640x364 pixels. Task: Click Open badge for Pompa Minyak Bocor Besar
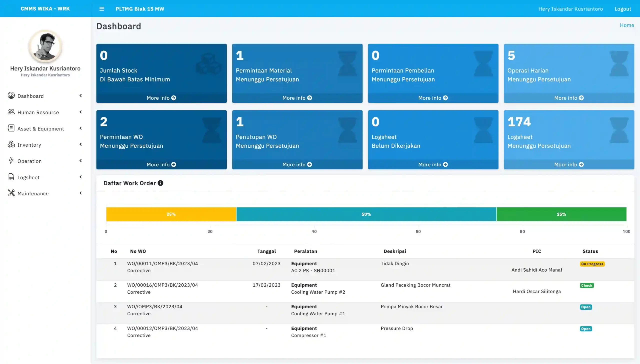[586, 307]
